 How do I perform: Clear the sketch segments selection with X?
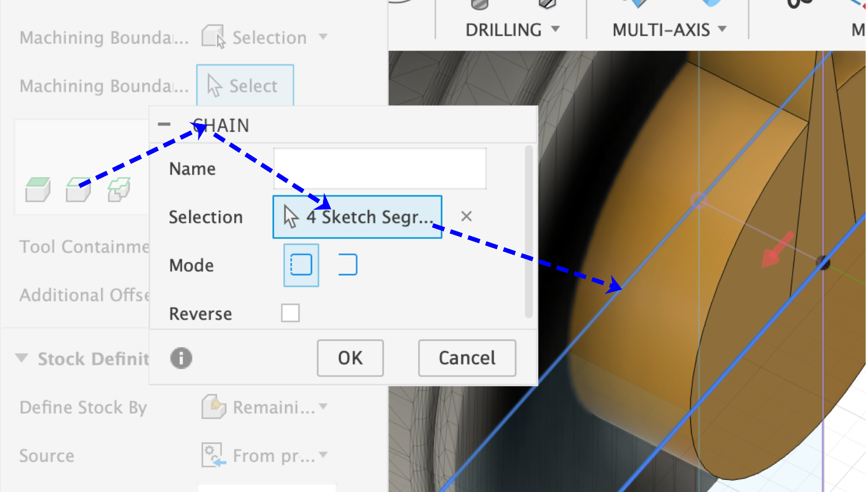pos(466,217)
